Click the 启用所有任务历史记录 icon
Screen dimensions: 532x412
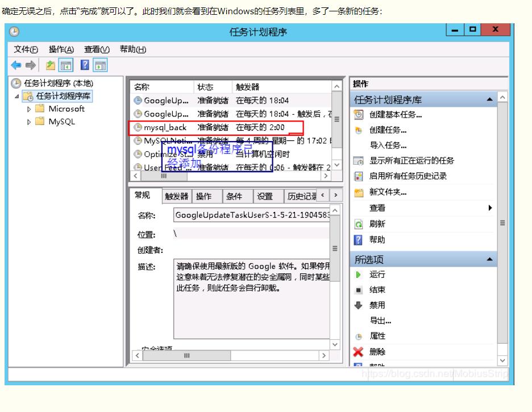coord(358,176)
